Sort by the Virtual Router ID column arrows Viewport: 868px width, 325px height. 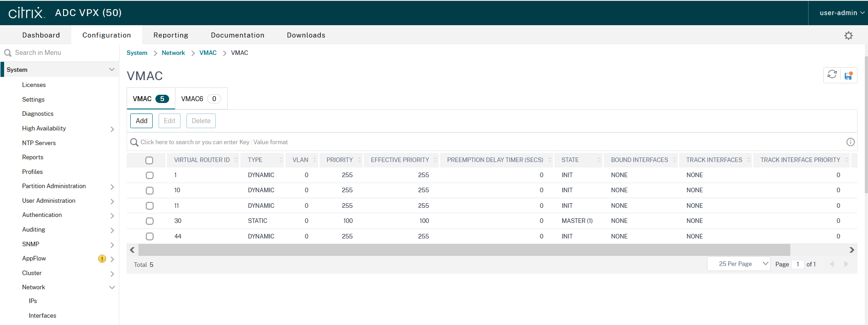click(236, 160)
